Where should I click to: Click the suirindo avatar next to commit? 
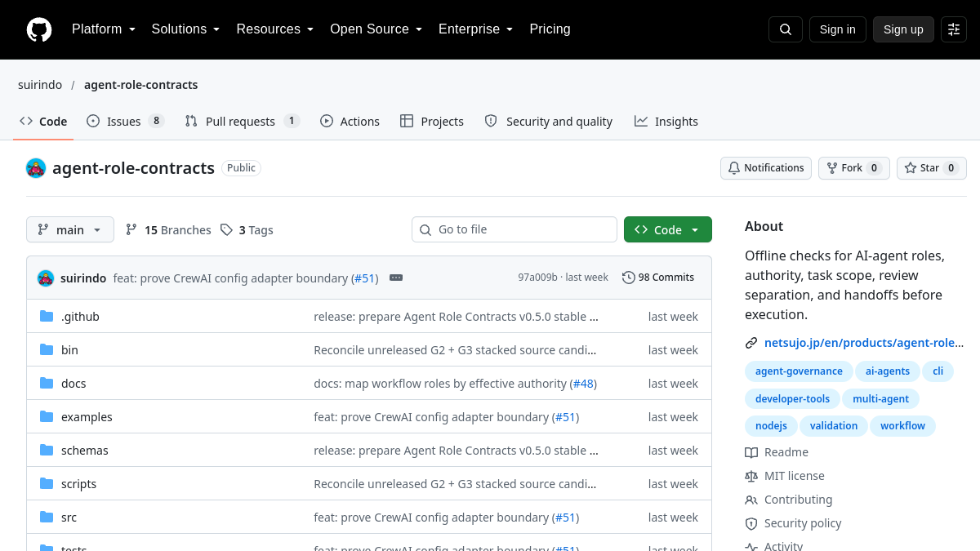[x=46, y=278]
